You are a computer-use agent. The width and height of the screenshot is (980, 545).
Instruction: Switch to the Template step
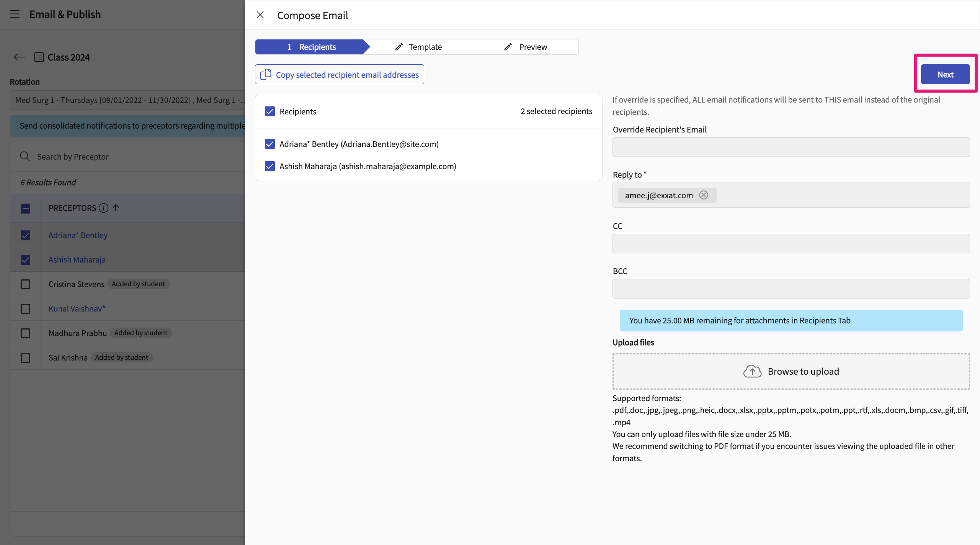click(419, 47)
